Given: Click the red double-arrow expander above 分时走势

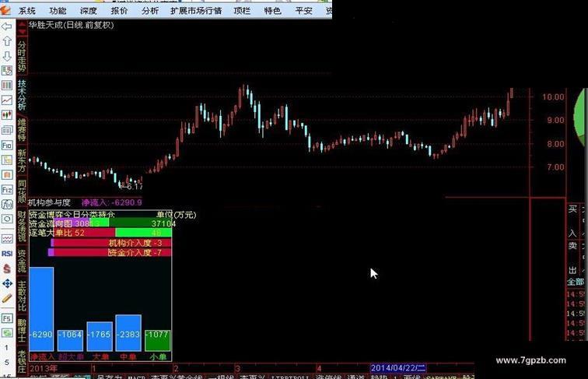Looking at the screenshot, I should coord(22,28).
